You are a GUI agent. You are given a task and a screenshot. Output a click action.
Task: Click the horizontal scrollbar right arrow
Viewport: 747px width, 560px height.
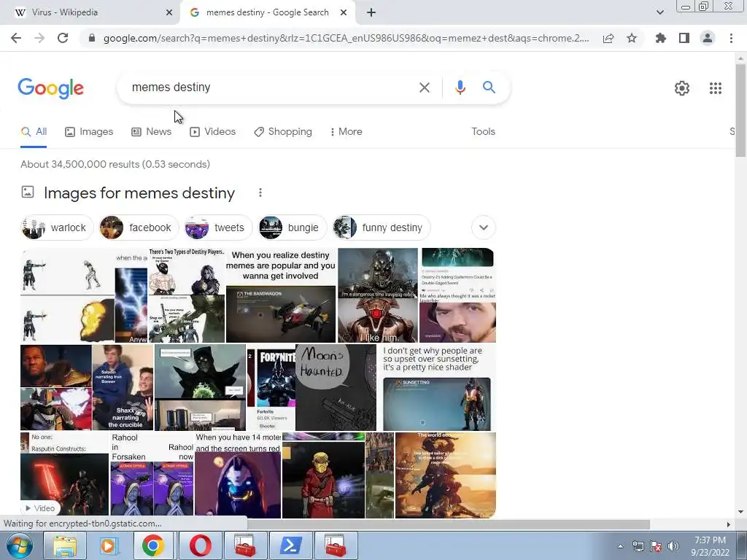(729, 524)
